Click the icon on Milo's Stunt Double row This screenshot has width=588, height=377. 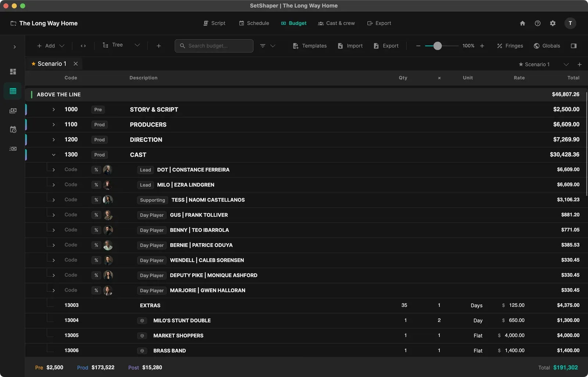(142, 320)
